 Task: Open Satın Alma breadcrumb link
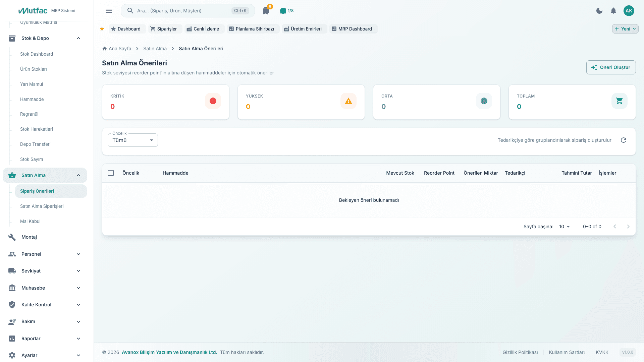(155, 49)
